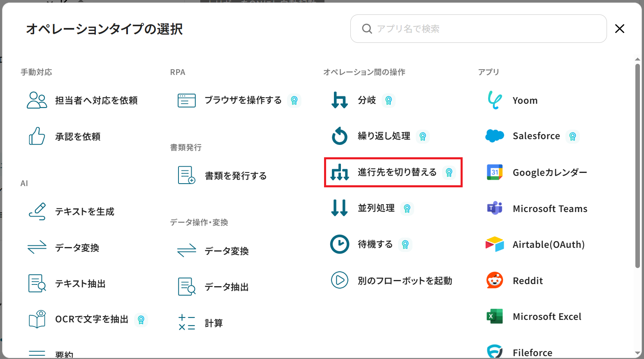Choose 別のフローボットを起動 option
Screen dimensions: 644x359
click(405, 281)
